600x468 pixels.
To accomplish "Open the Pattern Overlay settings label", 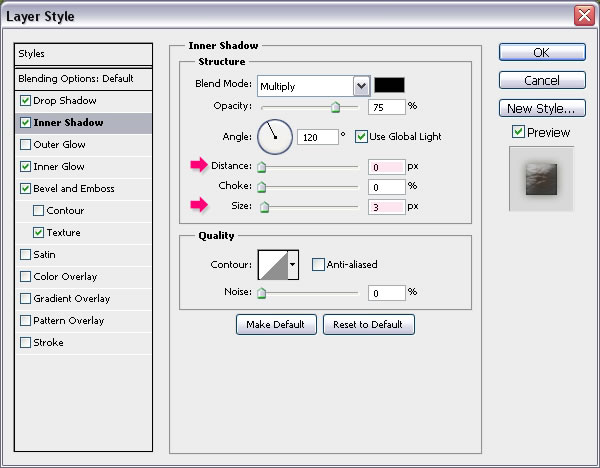I will (x=68, y=321).
